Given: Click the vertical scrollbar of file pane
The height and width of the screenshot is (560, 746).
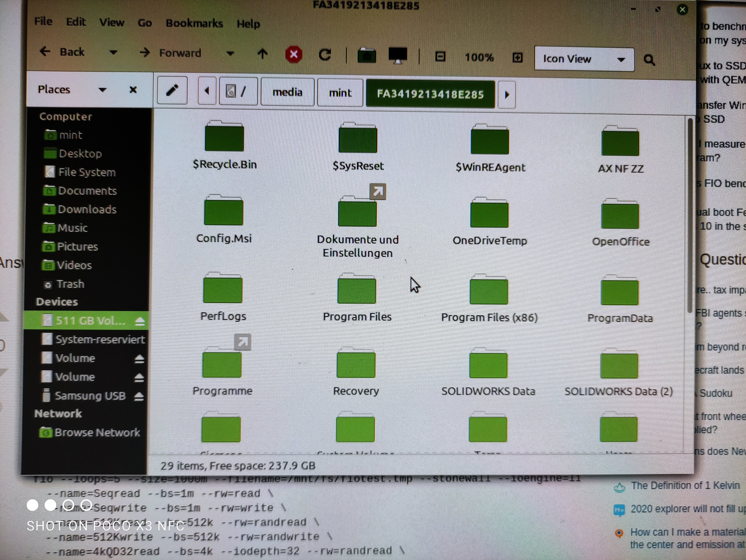Looking at the screenshot, I should [690, 216].
